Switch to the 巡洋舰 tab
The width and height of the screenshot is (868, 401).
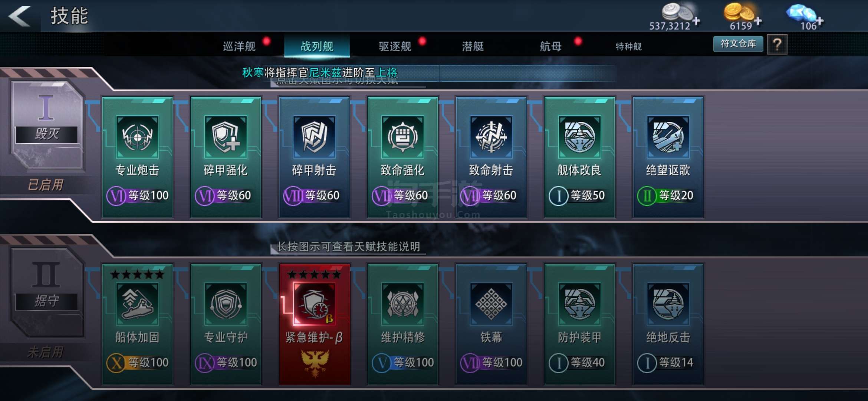[x=239, y=46]
